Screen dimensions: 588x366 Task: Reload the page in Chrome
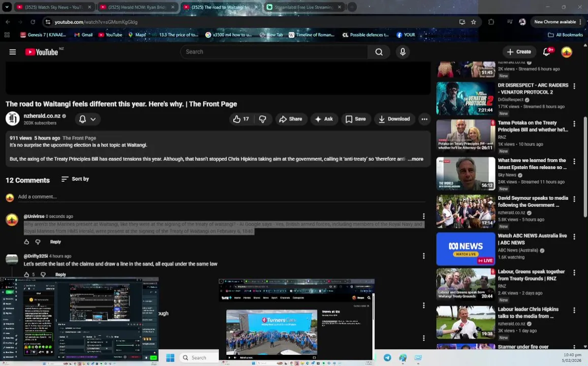point(33,22)
